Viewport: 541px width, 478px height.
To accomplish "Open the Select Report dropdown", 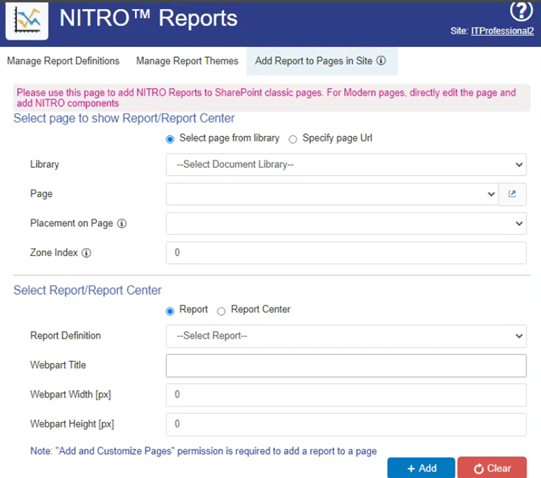I will pos(346,336).
